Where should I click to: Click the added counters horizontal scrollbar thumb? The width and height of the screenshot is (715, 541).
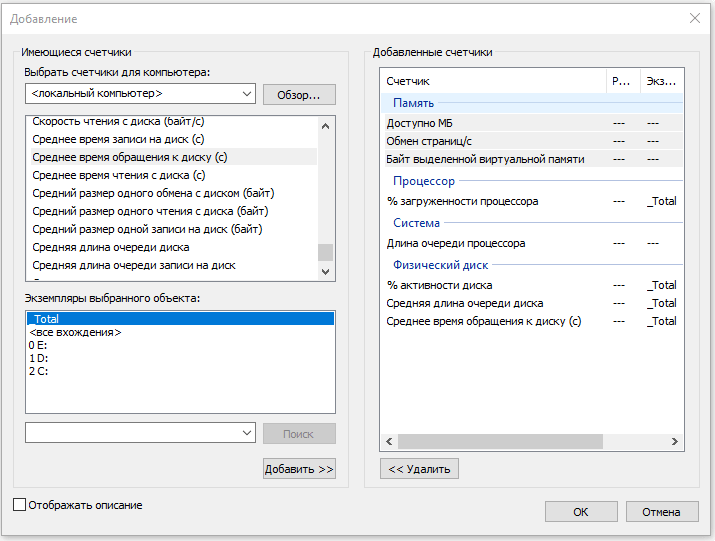500,441
